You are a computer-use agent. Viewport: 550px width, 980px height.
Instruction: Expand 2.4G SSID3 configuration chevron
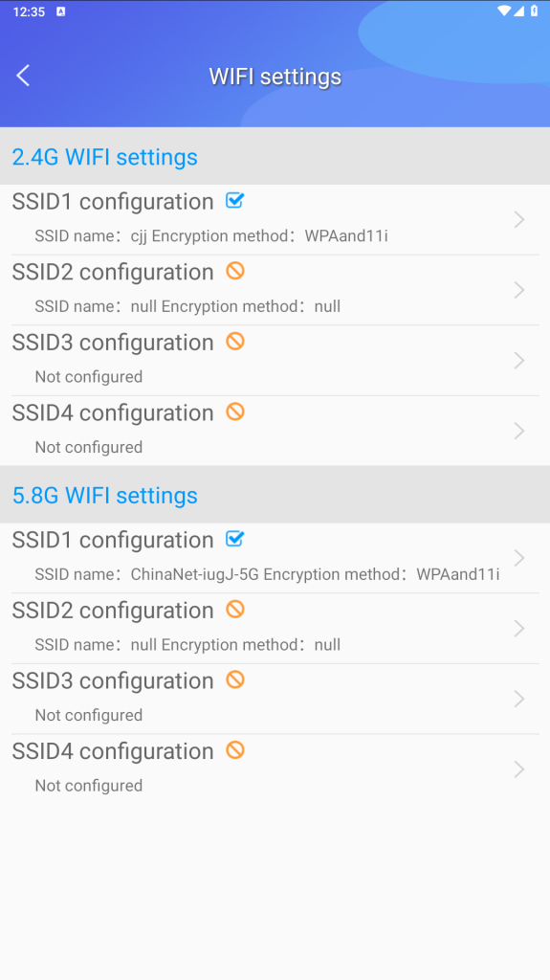click(518, 361)
